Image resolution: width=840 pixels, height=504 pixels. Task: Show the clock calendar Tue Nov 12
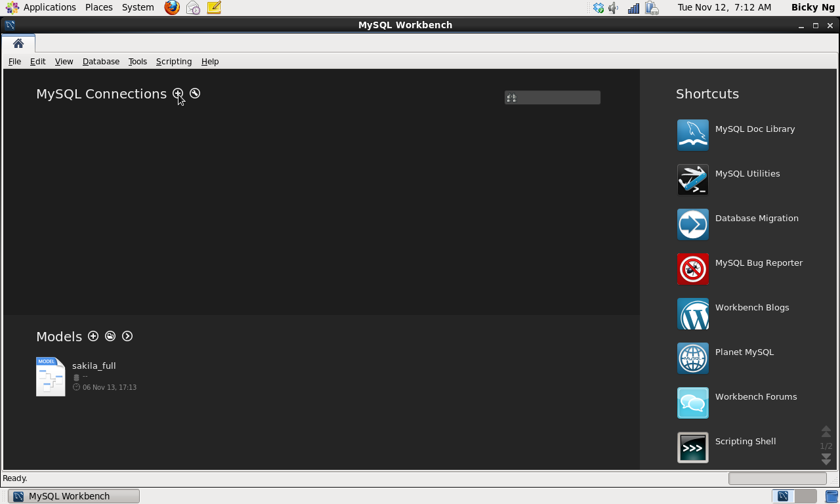click(724, 7)
